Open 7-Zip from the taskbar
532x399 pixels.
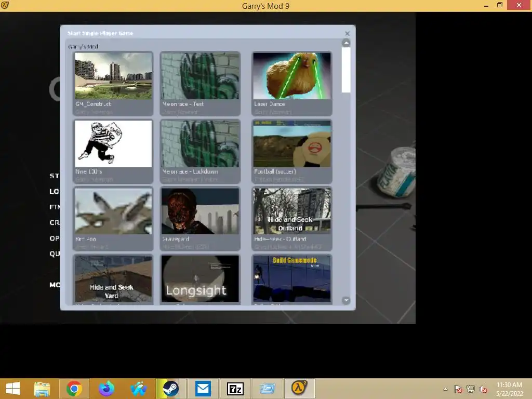235,389
